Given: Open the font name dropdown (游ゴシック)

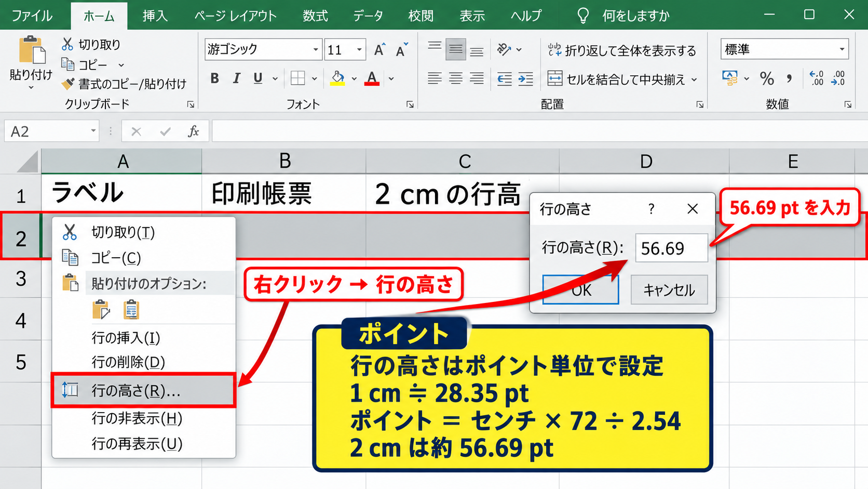Looking at the screenshot, I should [315, 50].
